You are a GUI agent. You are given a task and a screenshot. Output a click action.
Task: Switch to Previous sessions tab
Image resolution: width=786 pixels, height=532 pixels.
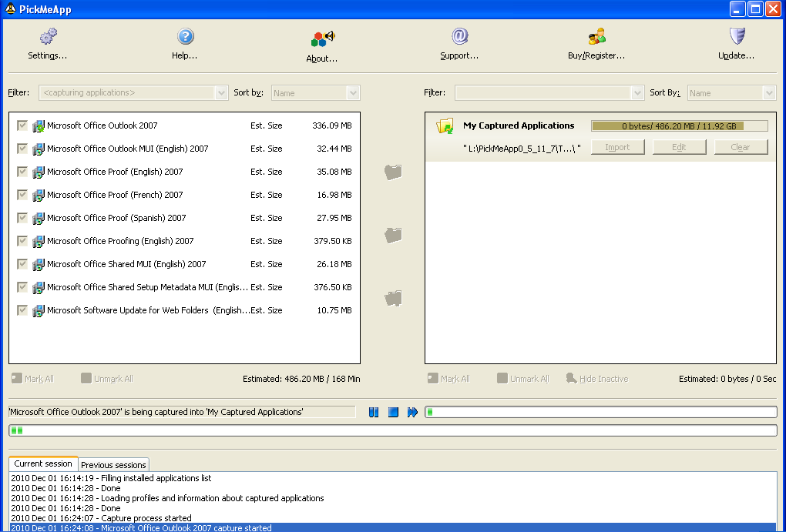point(113,465)
